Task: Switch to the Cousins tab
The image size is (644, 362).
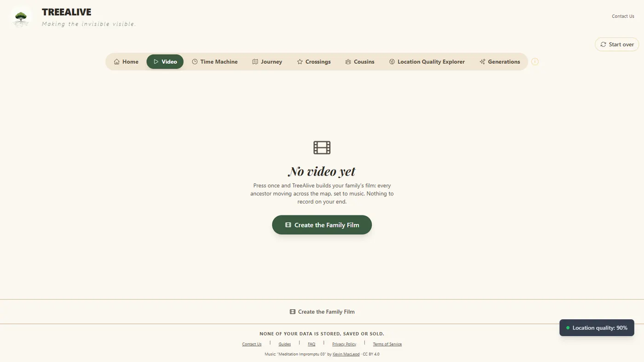Action: click(360, 62)
